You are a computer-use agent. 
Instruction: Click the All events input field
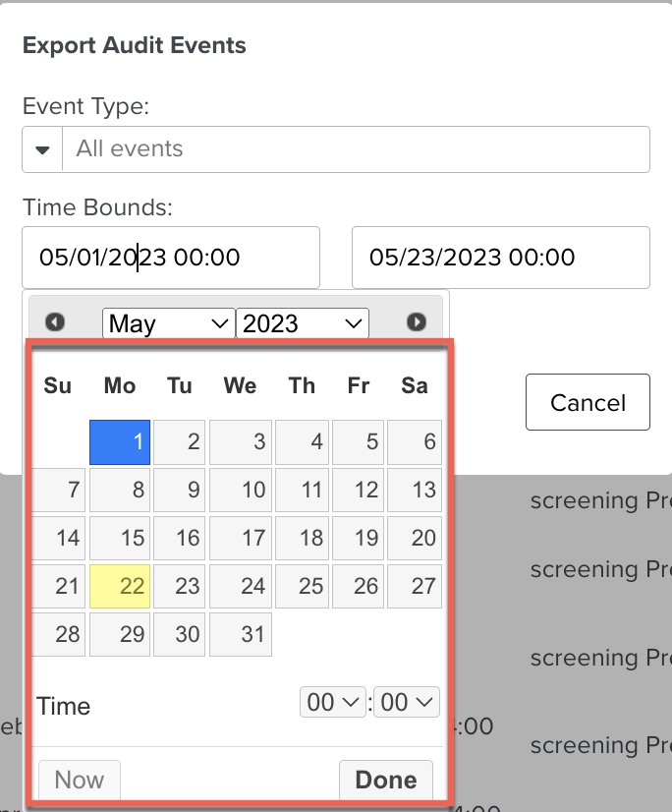click(355, 149)
